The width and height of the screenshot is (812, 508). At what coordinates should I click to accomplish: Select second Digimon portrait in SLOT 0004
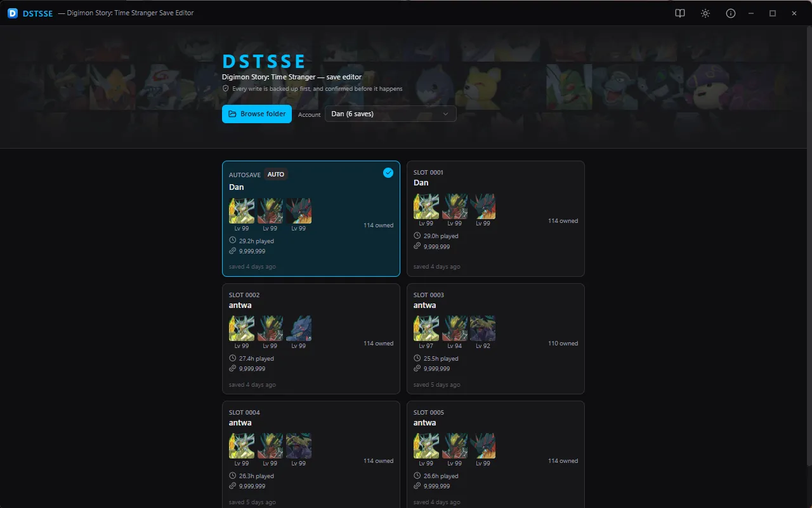[270, 446]
